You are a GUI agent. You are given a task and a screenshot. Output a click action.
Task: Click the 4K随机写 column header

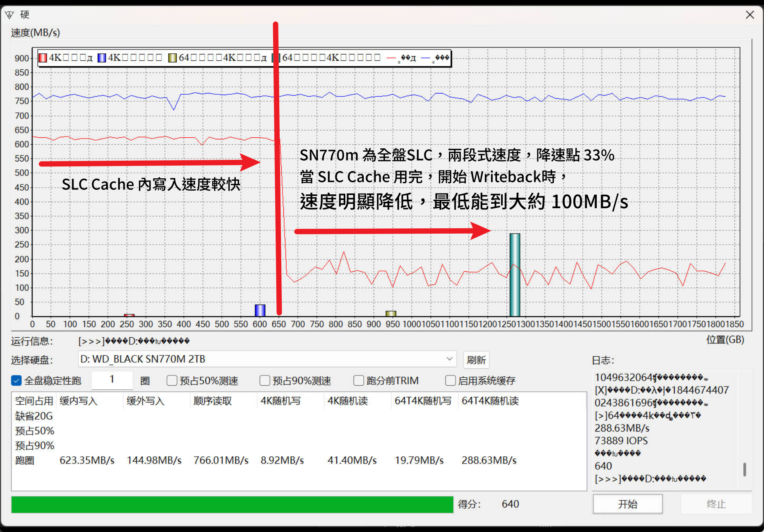[x=281, y=401]
